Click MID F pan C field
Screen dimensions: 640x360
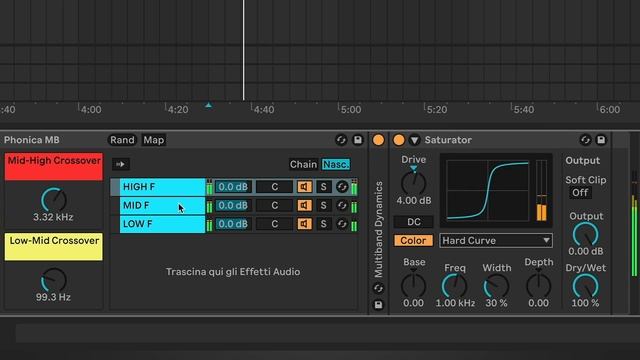tap(275, 205)
